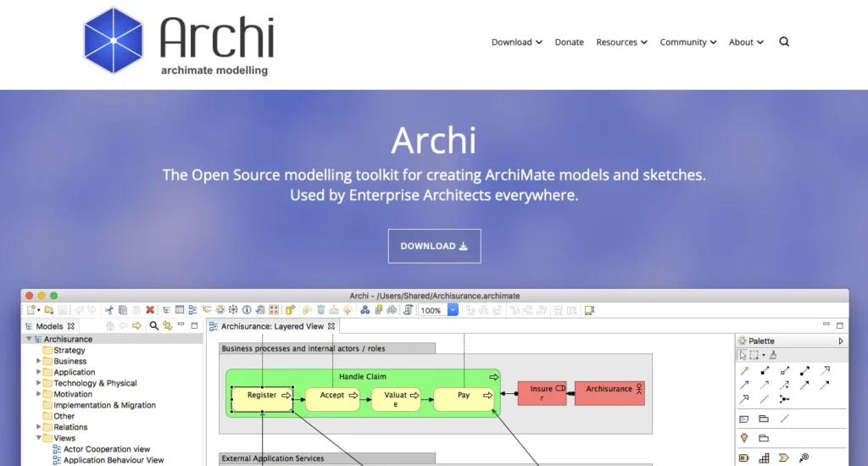Select the Capability stairs icon in Palette
Image resolution: width=868 pixels, height=466 pixels.
(x=764, y=458)
